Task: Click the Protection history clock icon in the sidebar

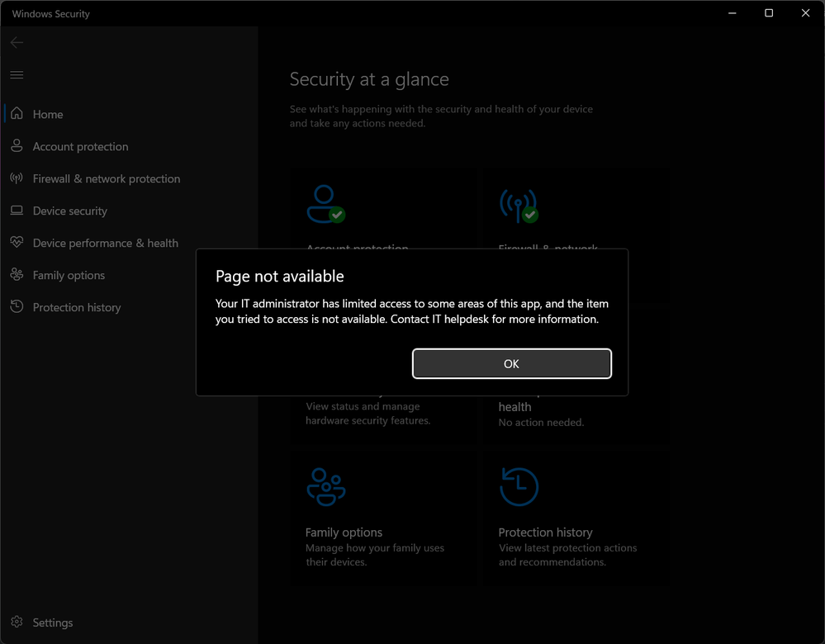Action: (17, 307)
